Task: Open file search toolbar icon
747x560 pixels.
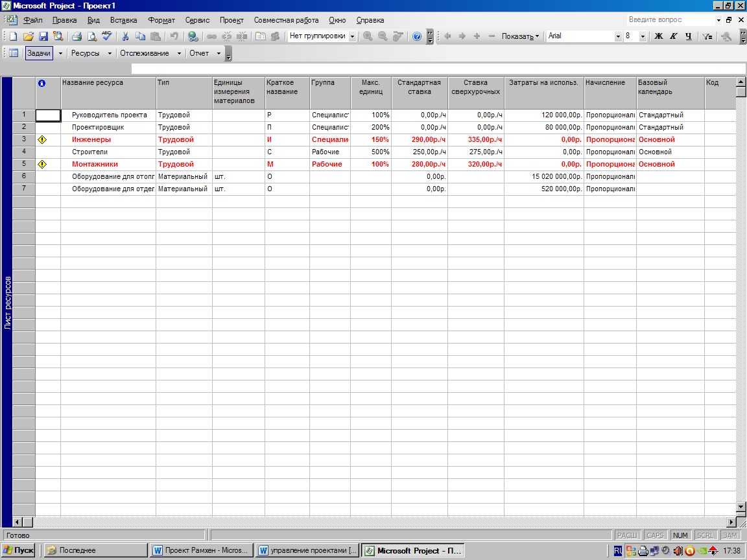Action: click(x=58, y=36)
